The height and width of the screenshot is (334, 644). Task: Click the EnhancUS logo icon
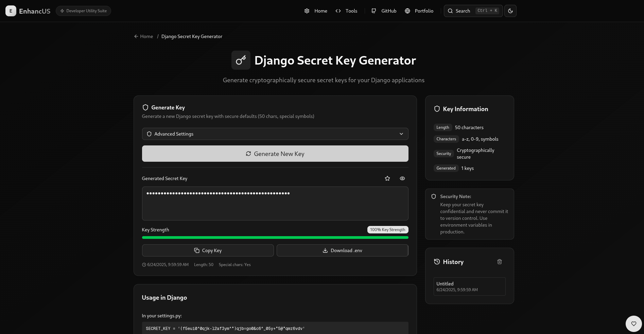click(x=11, y=11)
